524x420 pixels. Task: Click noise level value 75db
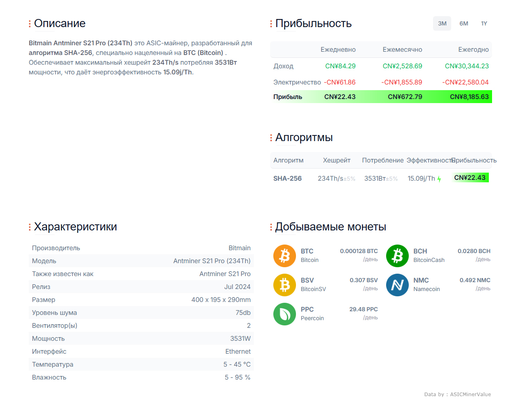click(x=243, y=312)
